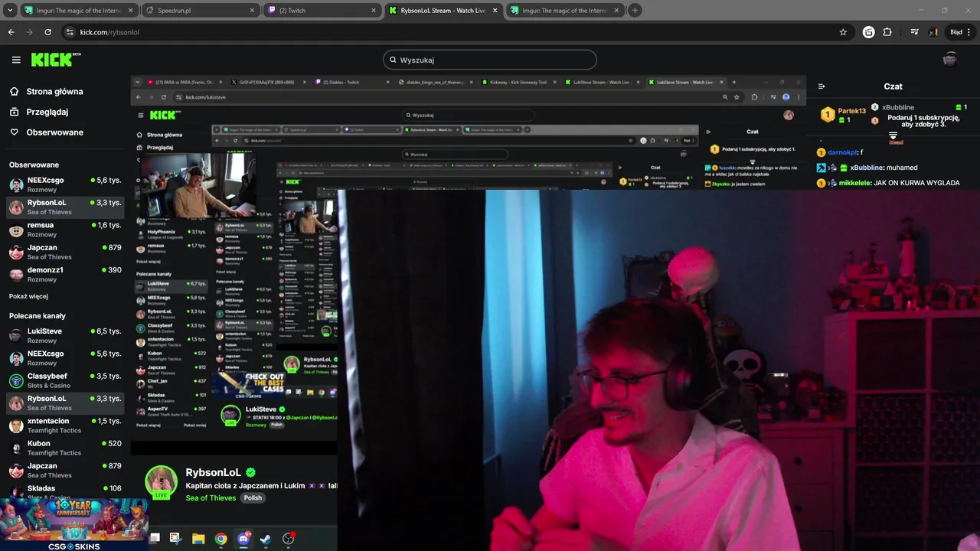Toggle the Kick sidebar hamburger menu
980x551 pixels.
click(x=16, y=60)
